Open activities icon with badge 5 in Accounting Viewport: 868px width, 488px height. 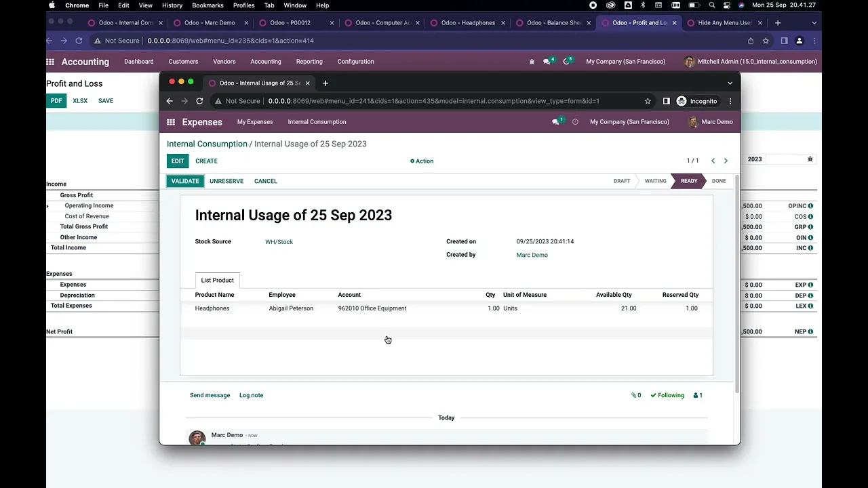coord(567,61)
